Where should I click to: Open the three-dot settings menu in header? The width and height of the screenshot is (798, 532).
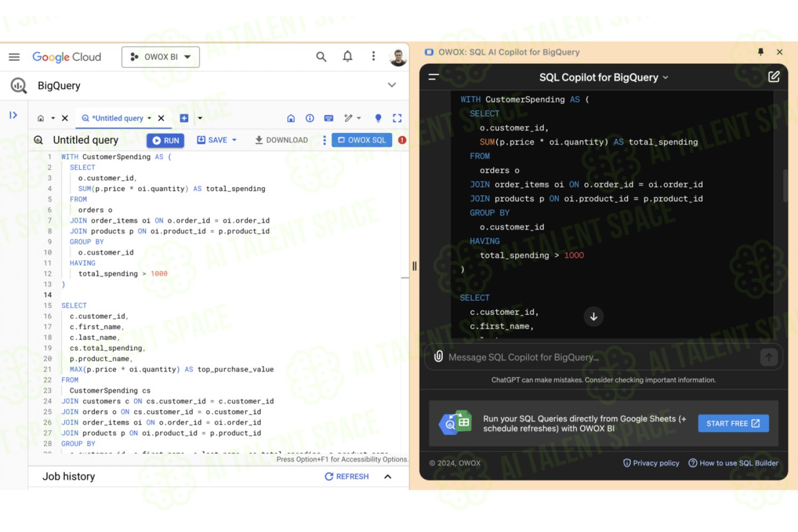(373, 56)
